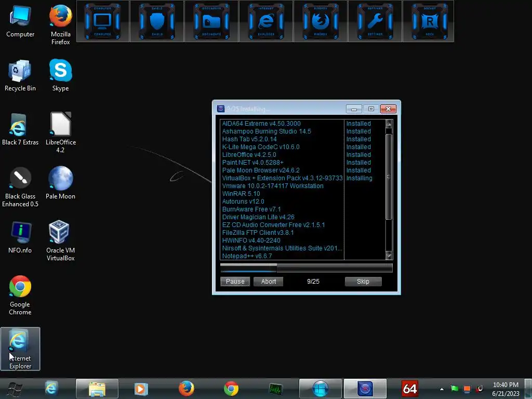Click the Computer dock tile
This screenshot has width=532, height=399.
pyautogui.click(x=102, y=21)
